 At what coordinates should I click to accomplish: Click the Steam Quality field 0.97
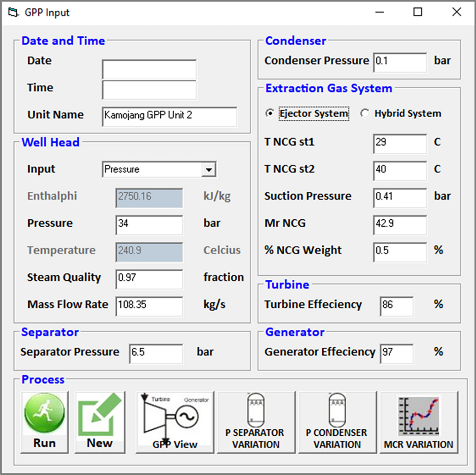[150, 279]
